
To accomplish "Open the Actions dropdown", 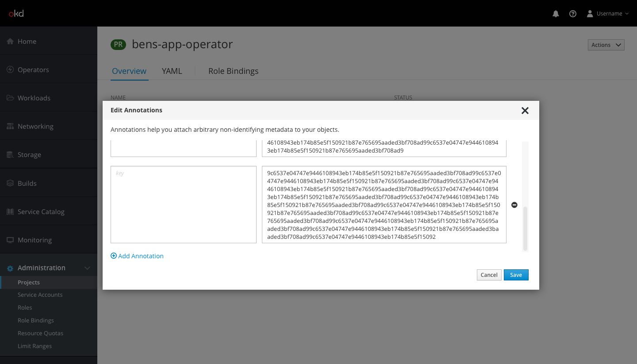I will [x=606, y=45].
